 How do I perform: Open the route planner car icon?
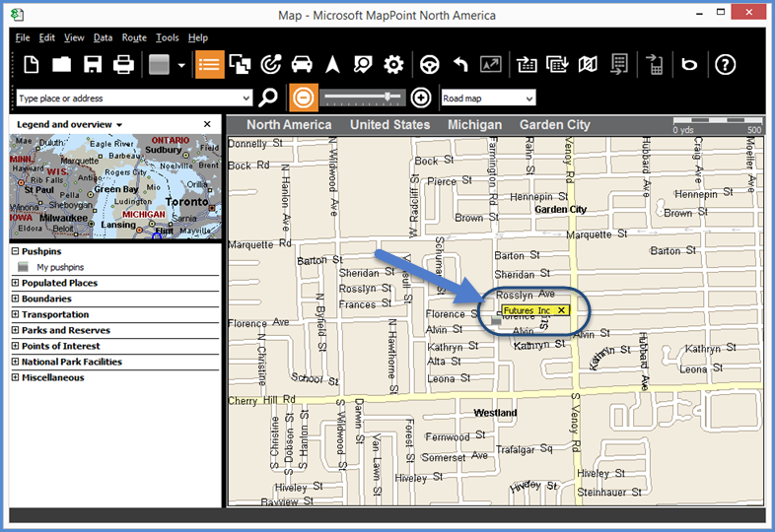[x=302, y=65]
